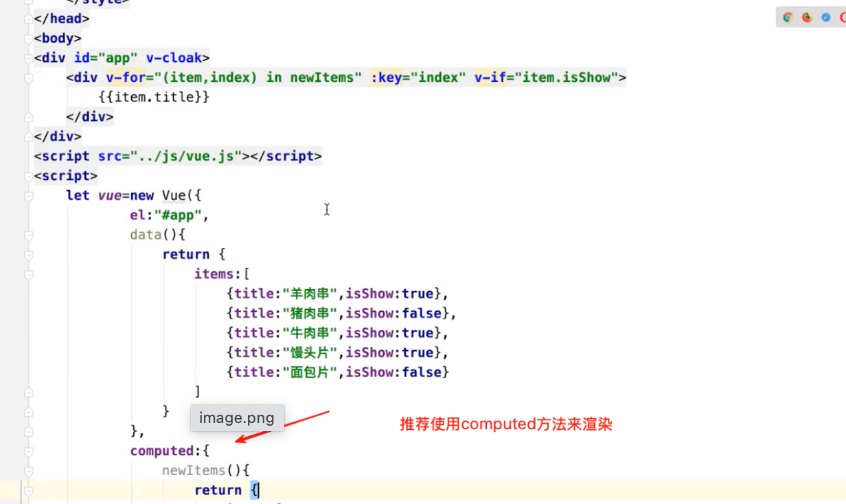Fold the div id="app" block
Viewport: 846px width, 504px height.
coord(29,58)
